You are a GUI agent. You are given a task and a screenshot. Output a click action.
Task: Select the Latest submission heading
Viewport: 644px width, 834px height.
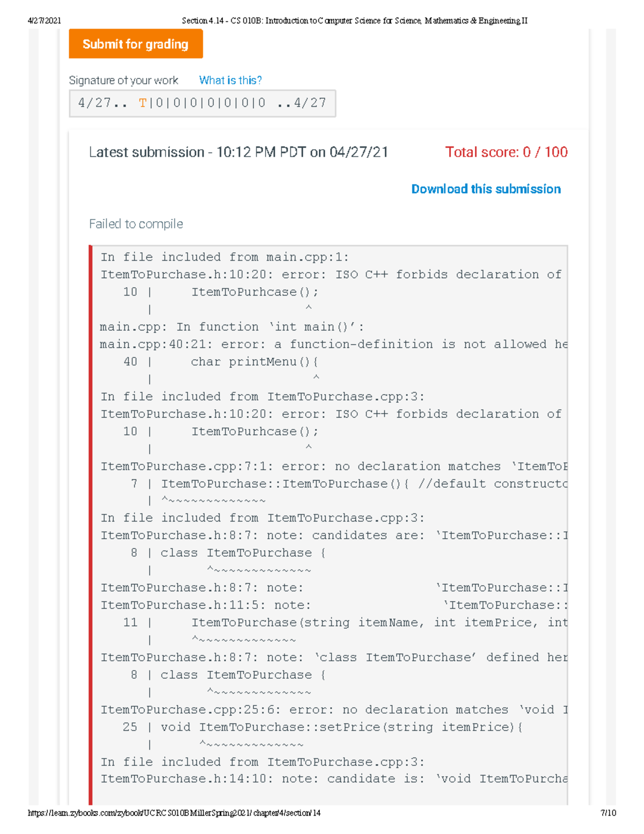pyautogui.click(x=239, y=153)
